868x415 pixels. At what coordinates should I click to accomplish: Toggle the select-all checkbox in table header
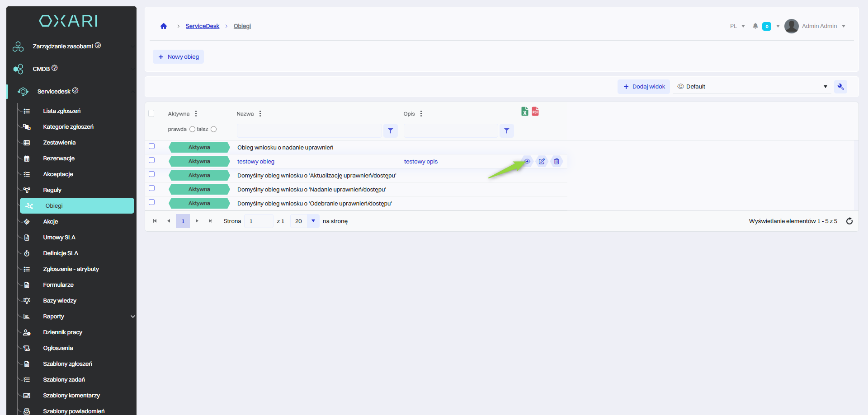(x=151, y=113)
